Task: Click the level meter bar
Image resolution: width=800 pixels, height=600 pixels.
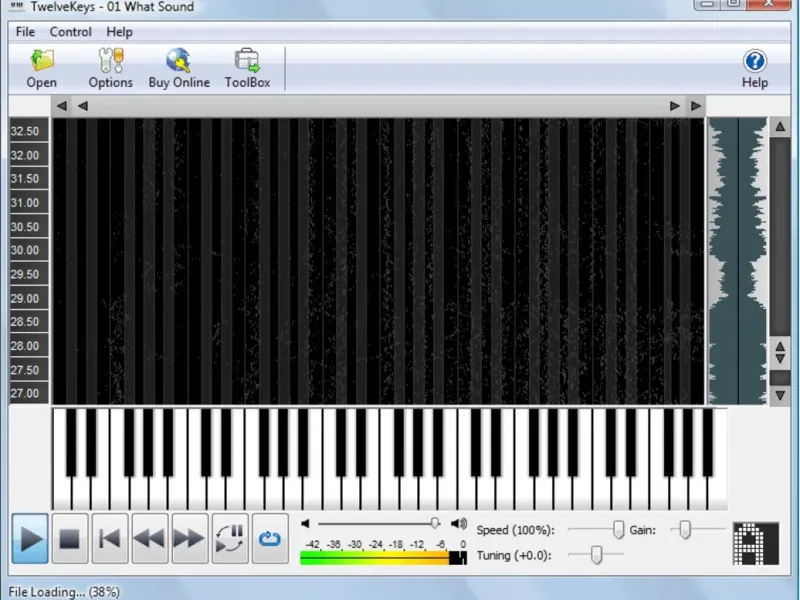Action: pos(383,558)
